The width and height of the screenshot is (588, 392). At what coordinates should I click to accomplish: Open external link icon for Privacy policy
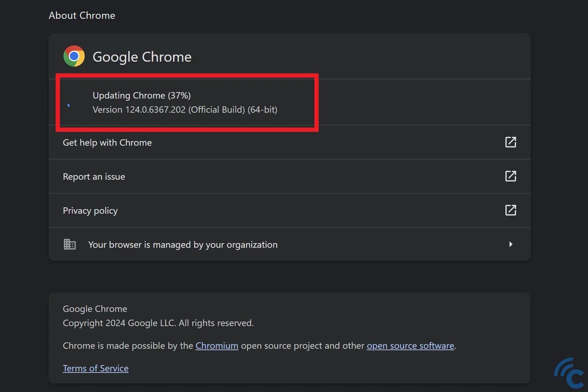(x=511, y=210)
